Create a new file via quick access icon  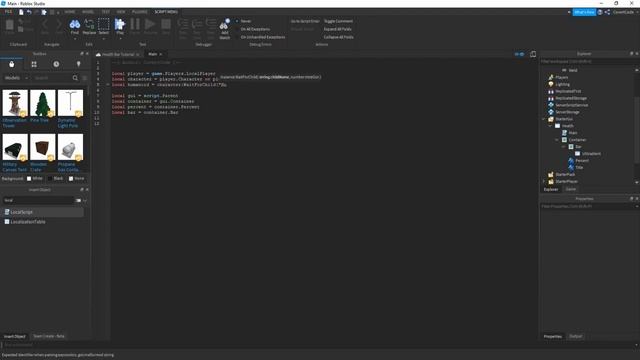[x=21, y=12]
